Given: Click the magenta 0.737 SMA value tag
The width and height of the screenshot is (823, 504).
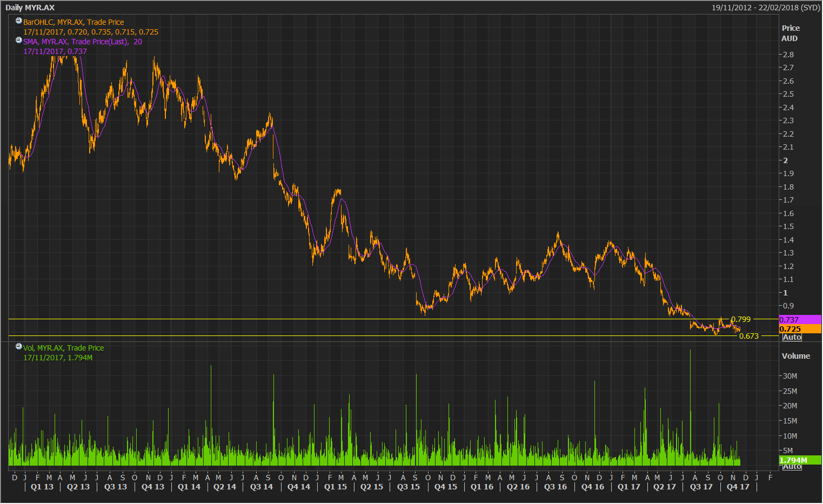Looking at the screenshot, I should point(800,320).
